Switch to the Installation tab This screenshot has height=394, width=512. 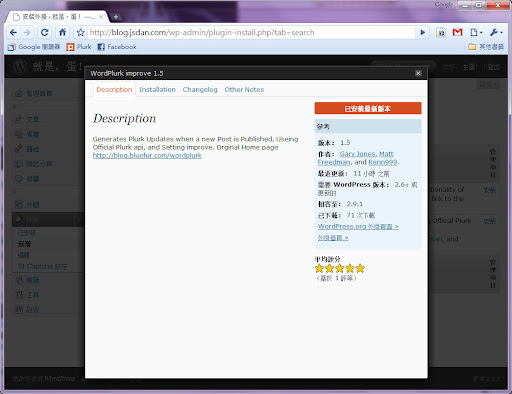(157, 90)
